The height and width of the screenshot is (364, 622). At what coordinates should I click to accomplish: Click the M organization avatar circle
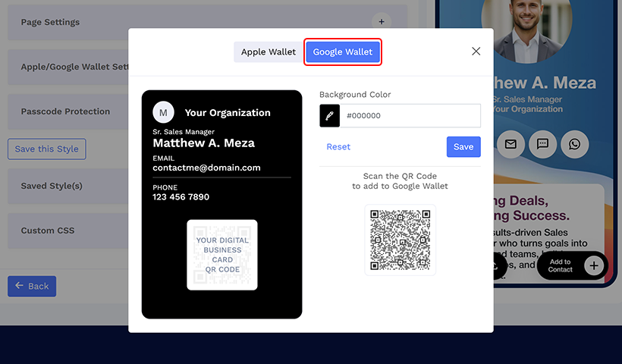[x=163, y=112]
